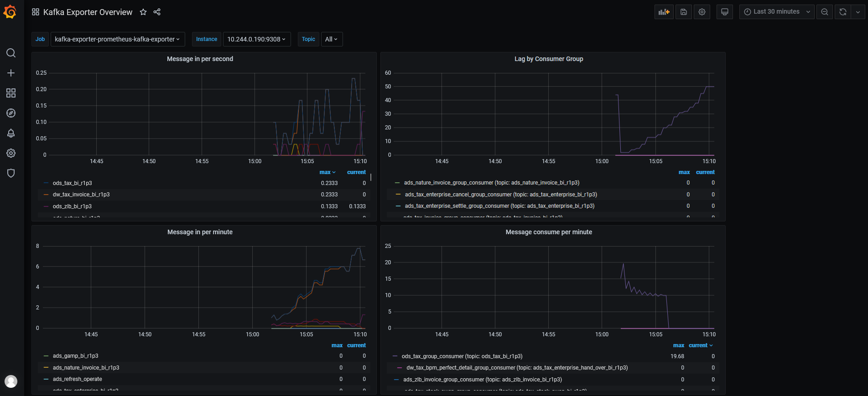Image resolution: width=868 pixels, height=396 pixels.
Task: Open the Explore compass icon
Action: click(x=11, y=113)
